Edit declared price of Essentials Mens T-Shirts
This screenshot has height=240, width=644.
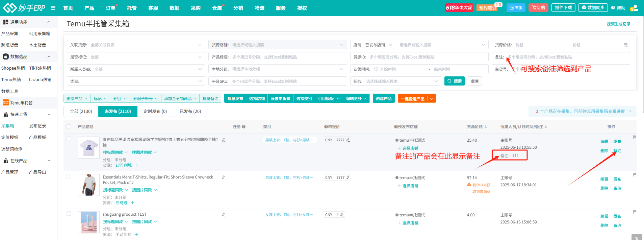(348, 177)
